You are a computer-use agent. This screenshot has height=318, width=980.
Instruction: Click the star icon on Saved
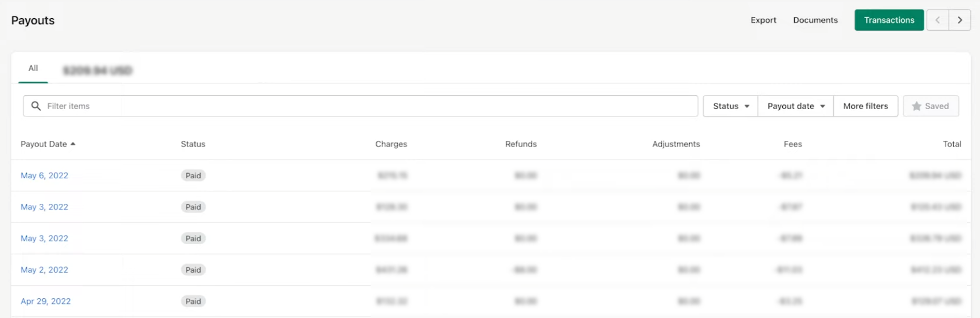[x=916, y=106]
